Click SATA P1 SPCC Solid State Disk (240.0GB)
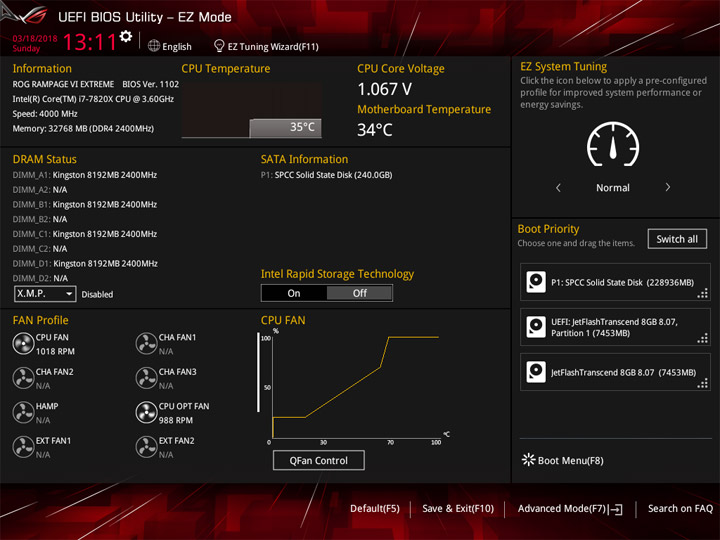This screenshot has height=540, width=720. click(326, 175)
